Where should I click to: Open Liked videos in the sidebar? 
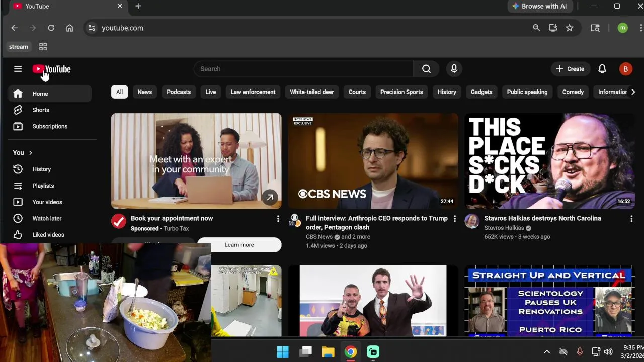click(x=49, y=235)
